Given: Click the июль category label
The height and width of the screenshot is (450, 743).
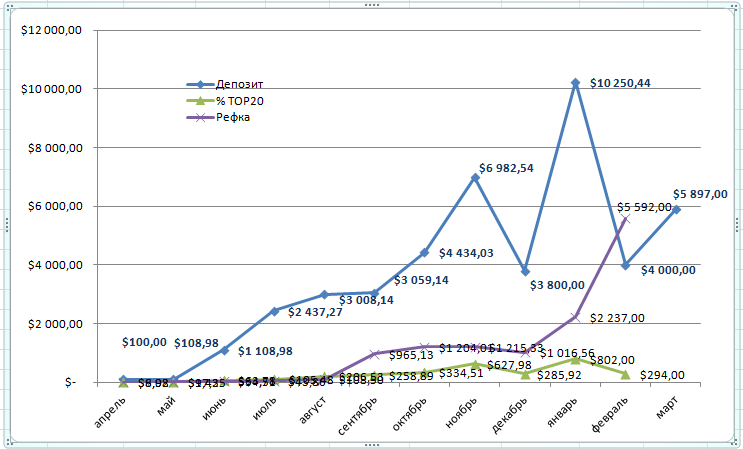Looking at the screenshot, I should click(x=265, y=408).
